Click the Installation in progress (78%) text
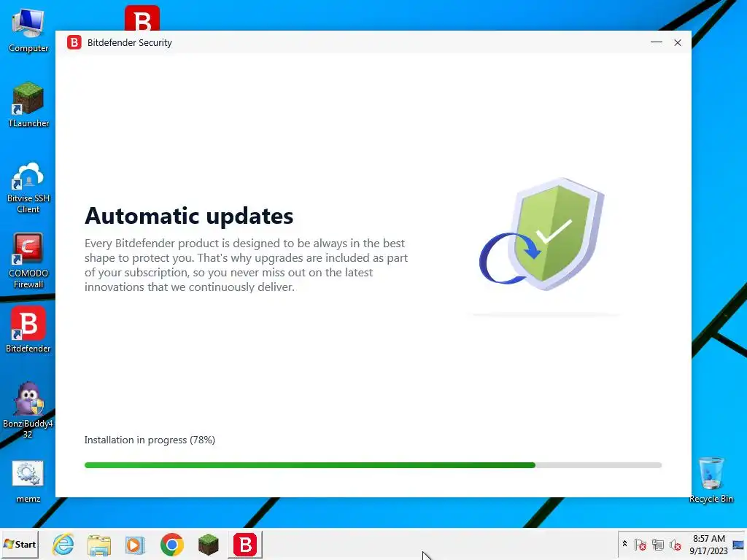This screenshot has height=560, width=747. pos(150,440)
